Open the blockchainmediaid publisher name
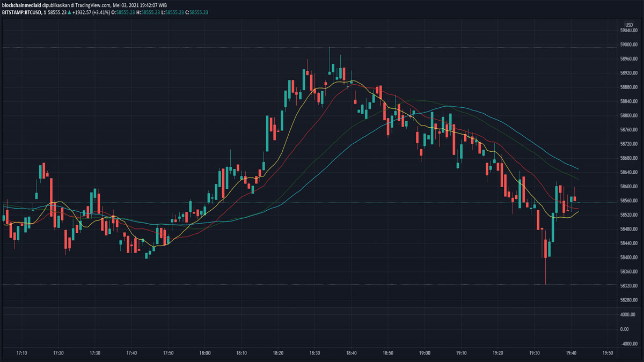 [20, 5]
